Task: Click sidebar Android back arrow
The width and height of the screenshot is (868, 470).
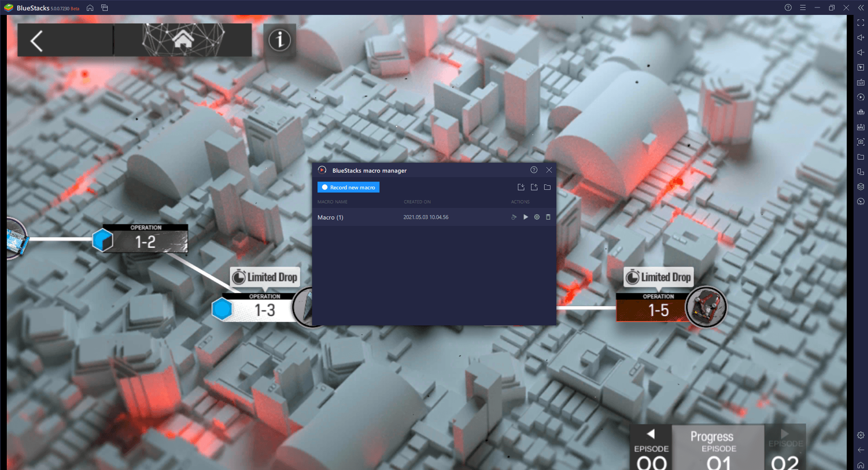Action: point(860,450)
